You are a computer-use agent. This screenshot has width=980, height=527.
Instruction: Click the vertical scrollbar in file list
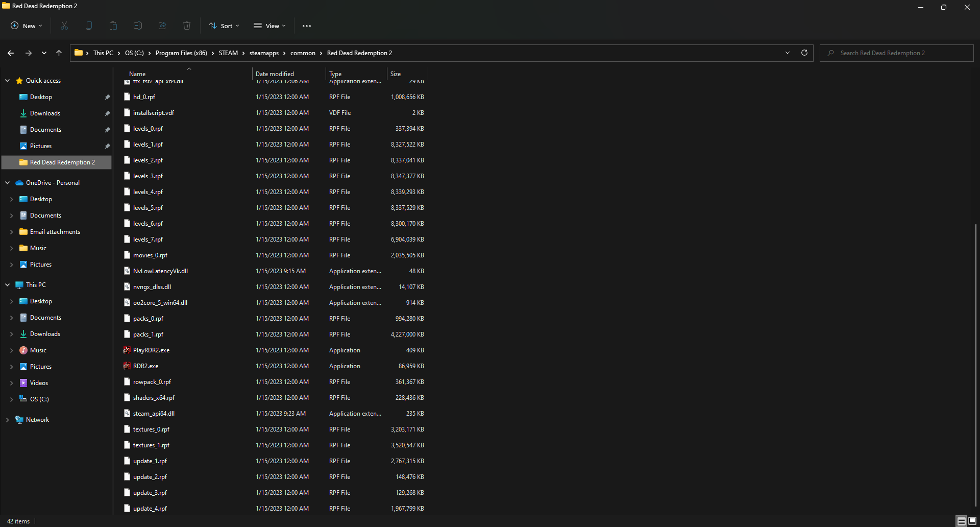[x=975, y=357]
